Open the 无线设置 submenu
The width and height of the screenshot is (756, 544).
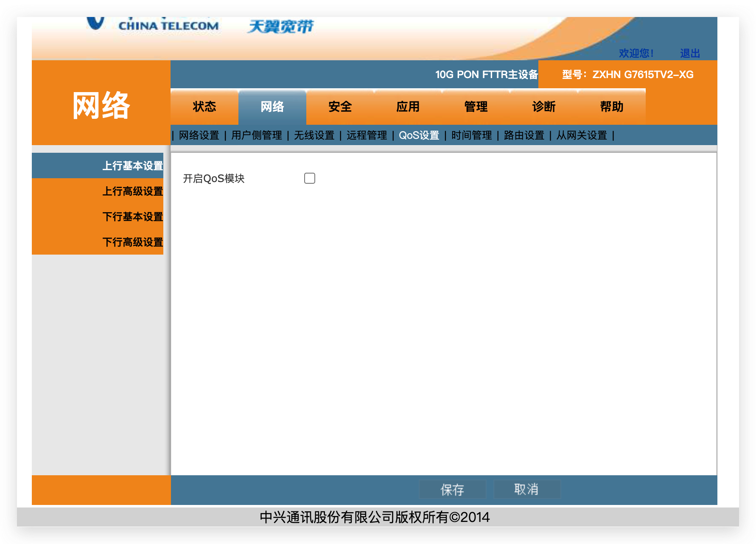tap(314, 135)
